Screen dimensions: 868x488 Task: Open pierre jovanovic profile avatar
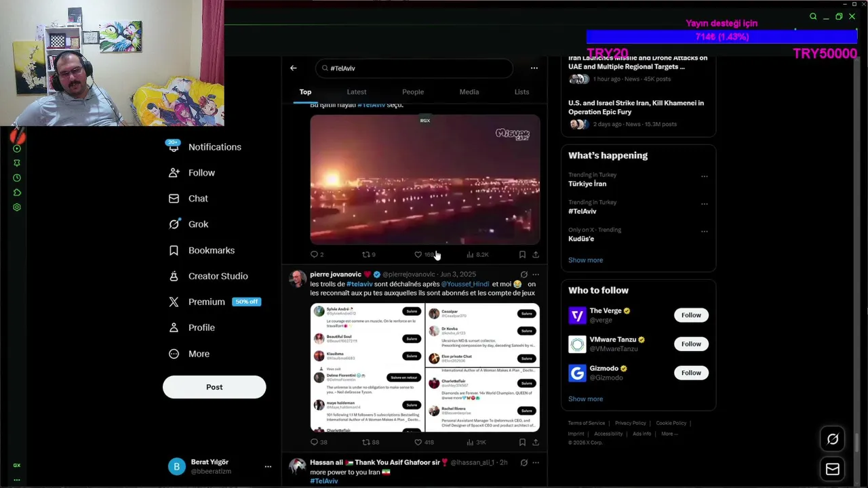click(x=297, y=279)
